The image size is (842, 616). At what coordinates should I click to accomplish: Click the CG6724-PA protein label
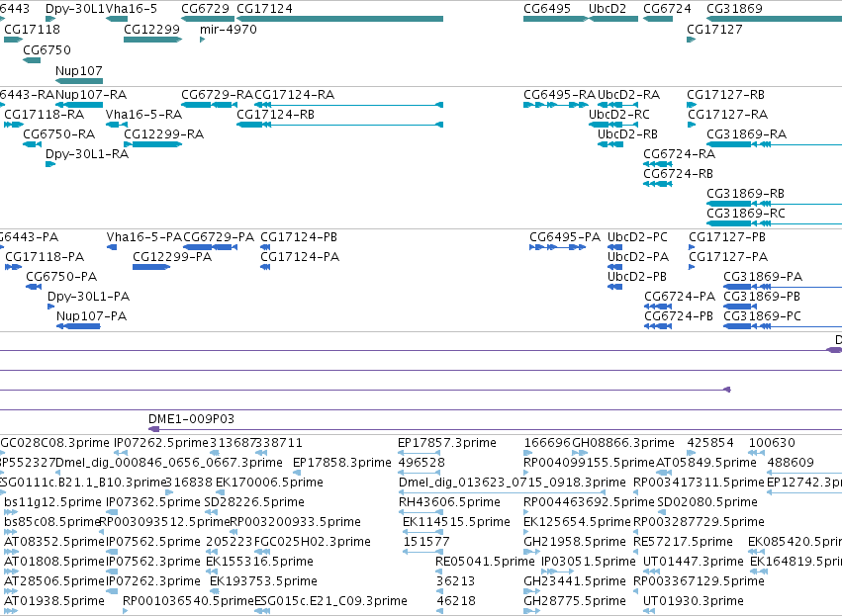pyautogui.click(x=680, y=297)
